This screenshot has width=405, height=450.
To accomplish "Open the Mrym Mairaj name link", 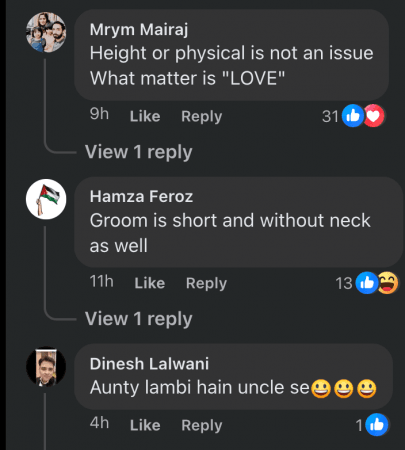I will tap(139, 30).
